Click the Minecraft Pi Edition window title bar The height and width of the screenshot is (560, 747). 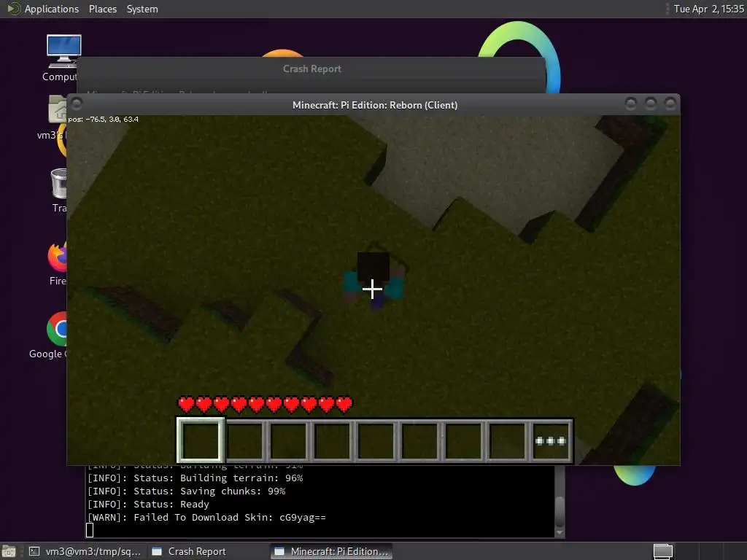pos(374,105)
